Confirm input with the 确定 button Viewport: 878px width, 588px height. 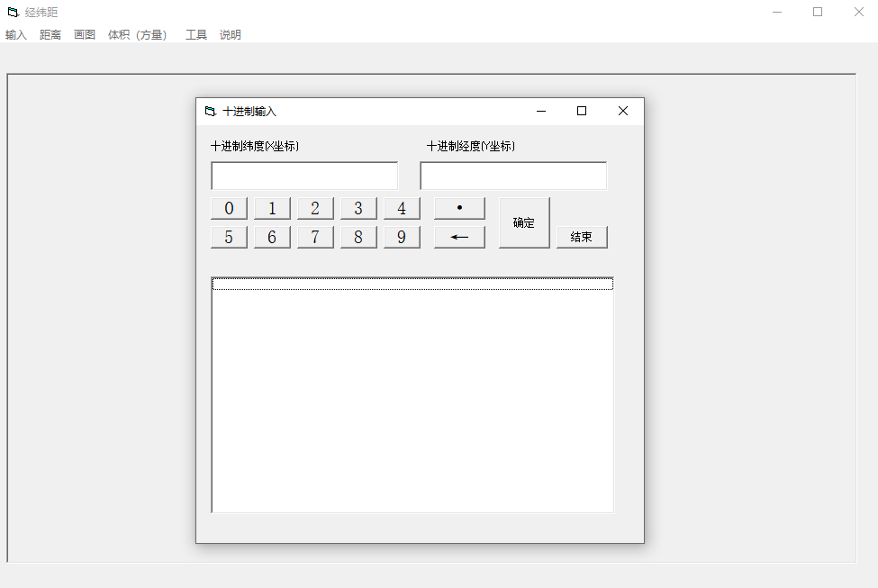pos(524,222)
